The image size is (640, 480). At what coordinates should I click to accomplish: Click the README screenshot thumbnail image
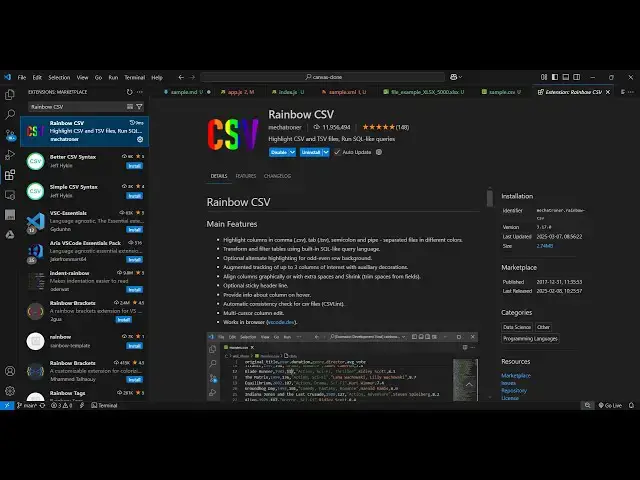click(342, 367)
